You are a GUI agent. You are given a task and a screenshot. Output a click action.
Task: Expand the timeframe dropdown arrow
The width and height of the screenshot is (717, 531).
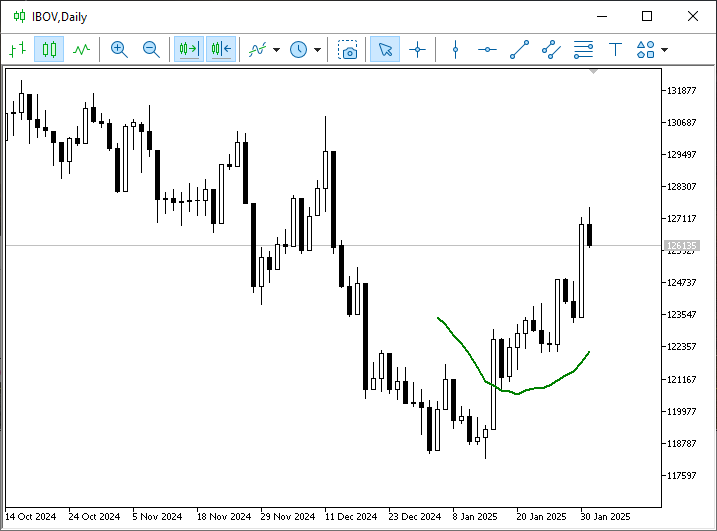[317, 49]
